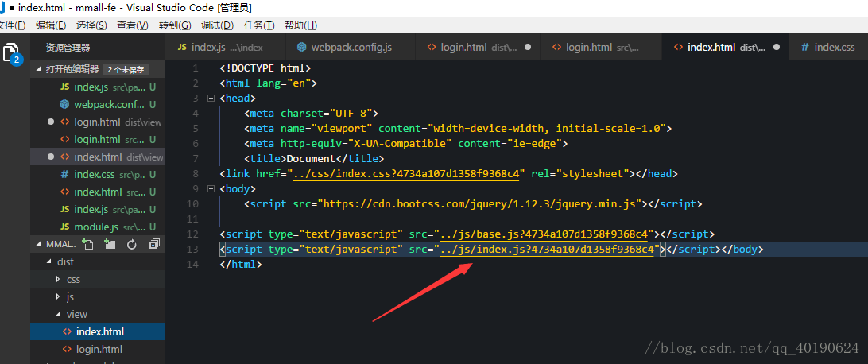
Task: Click the JS icon beside module.js
Action: [x=64, y=227]
